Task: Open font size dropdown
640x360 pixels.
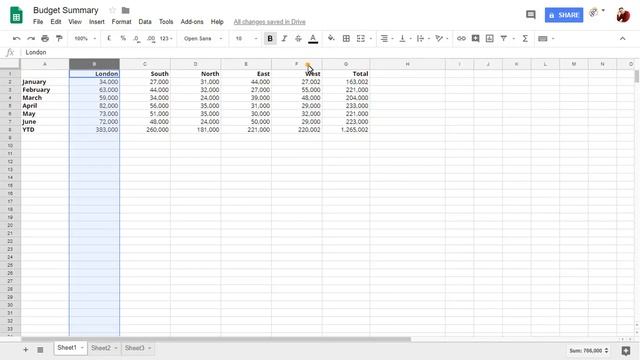Action: 246,38
